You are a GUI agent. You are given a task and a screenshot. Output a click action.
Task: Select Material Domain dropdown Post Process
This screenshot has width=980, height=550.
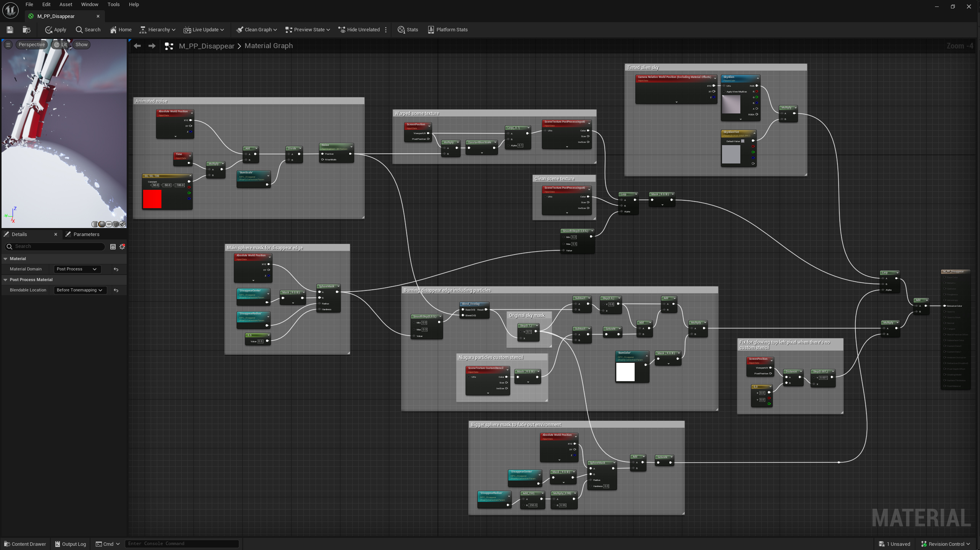pyautogui.click(x=76, y=268)
